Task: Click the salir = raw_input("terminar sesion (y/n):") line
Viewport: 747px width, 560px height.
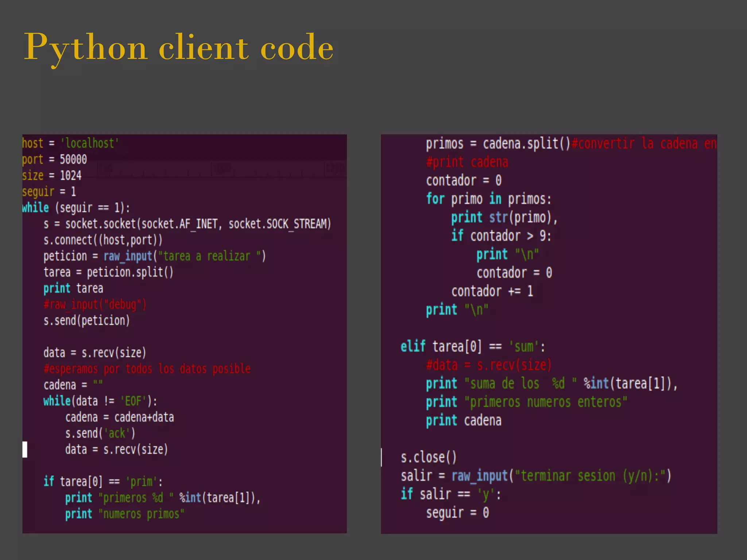Action: tap(536, 476)
